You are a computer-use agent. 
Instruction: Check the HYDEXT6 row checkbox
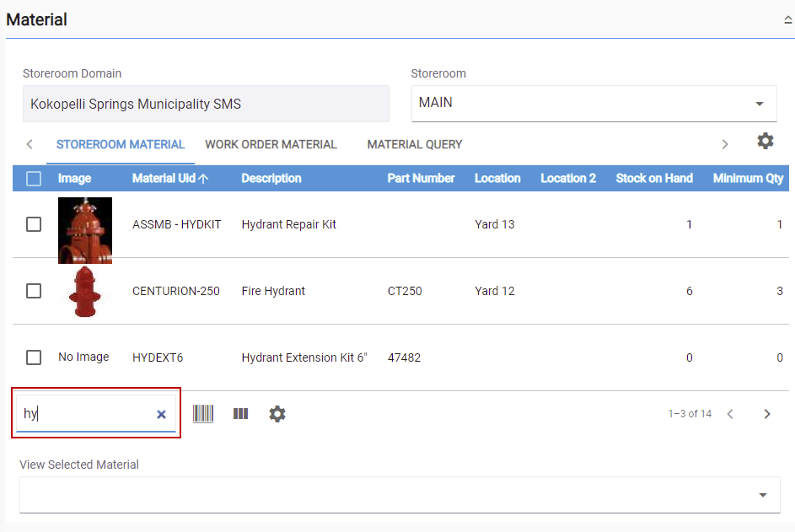tap(34, 357)
